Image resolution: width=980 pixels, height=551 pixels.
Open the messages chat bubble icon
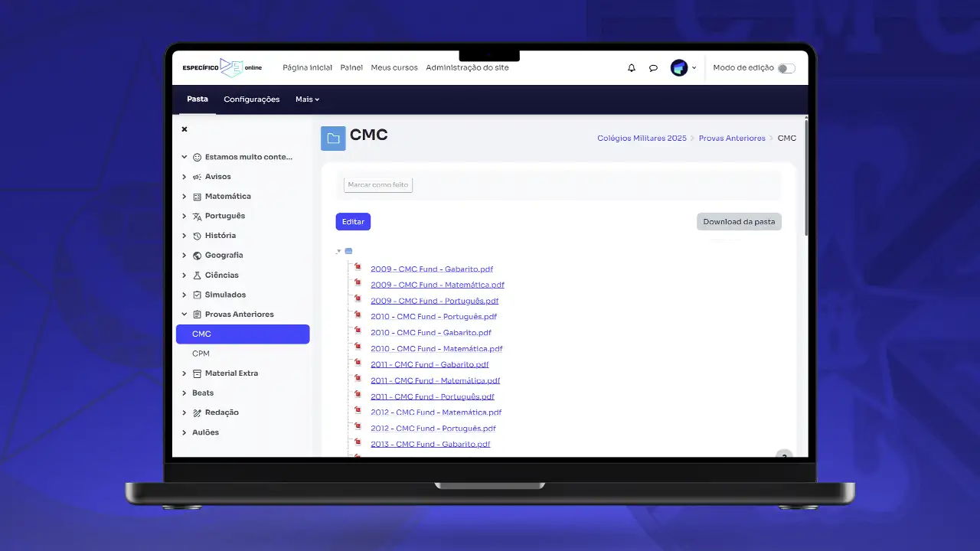[x=653, y=68]
